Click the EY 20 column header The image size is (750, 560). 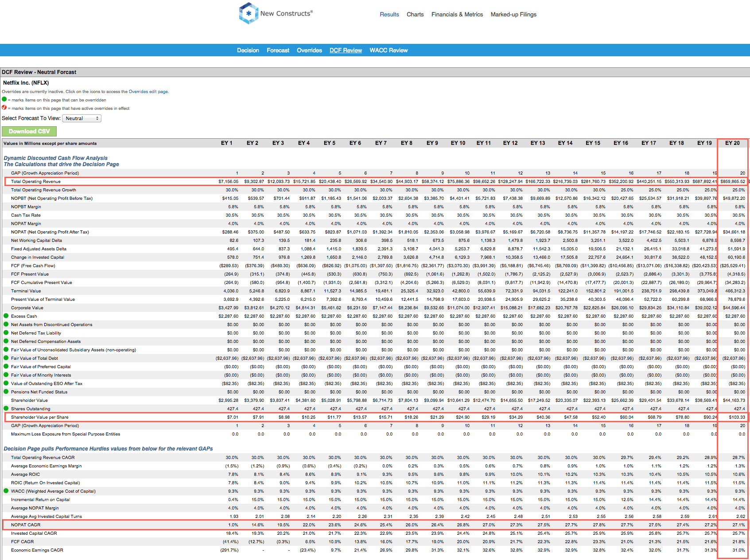pyautogui.click(x=732, y=143)
